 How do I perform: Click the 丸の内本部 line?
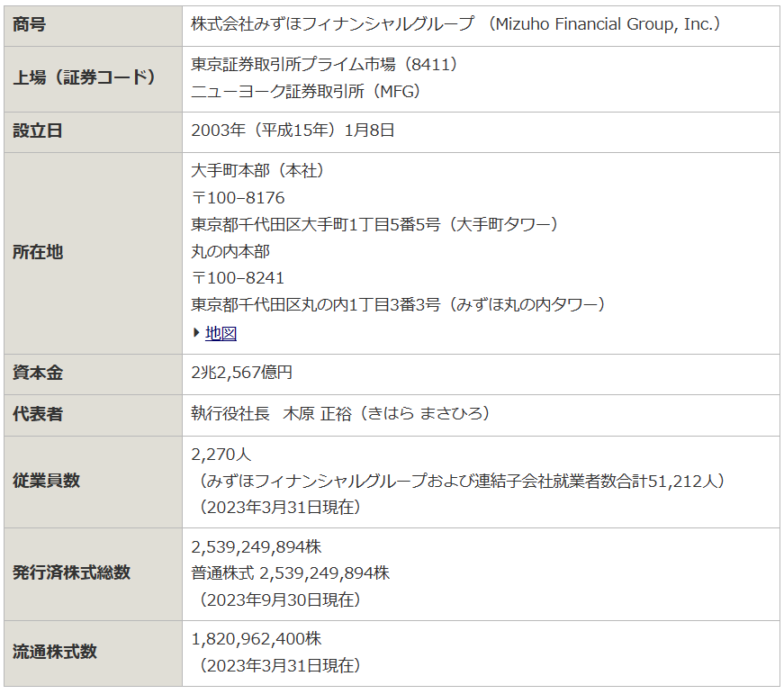(x=230, y=251)
